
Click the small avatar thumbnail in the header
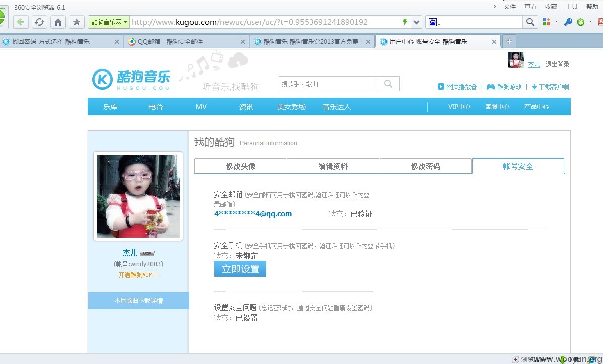(516, 59)
